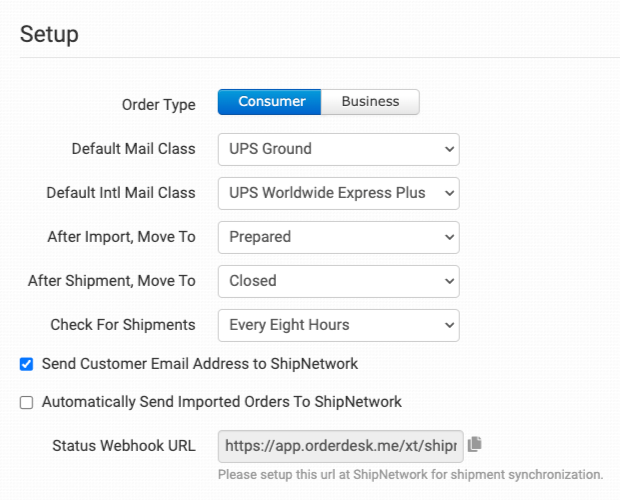Click the 'Check For Shipments' field label

(123, 325)
